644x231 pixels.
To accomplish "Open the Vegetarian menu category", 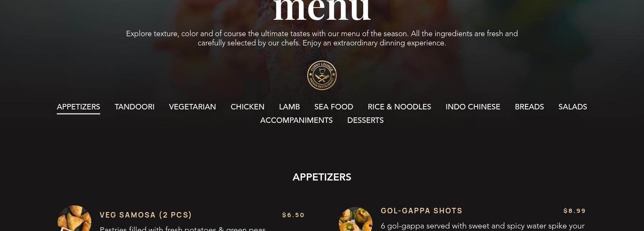I will tap(192, 107).
